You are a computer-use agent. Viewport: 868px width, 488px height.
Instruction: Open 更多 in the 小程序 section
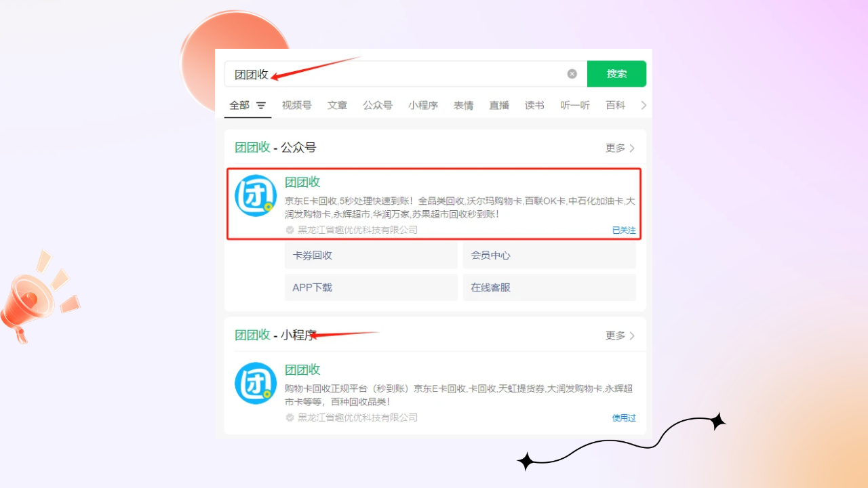[x=620, y=335]
